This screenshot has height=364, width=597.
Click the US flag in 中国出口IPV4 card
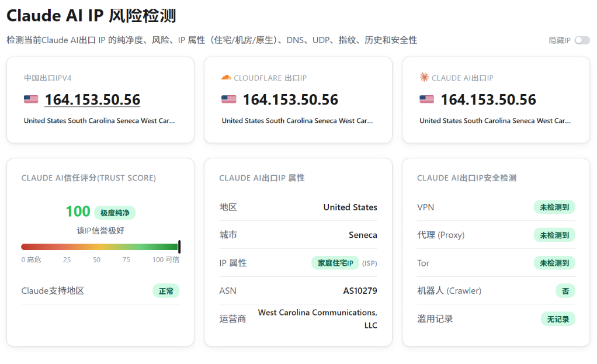31,100
